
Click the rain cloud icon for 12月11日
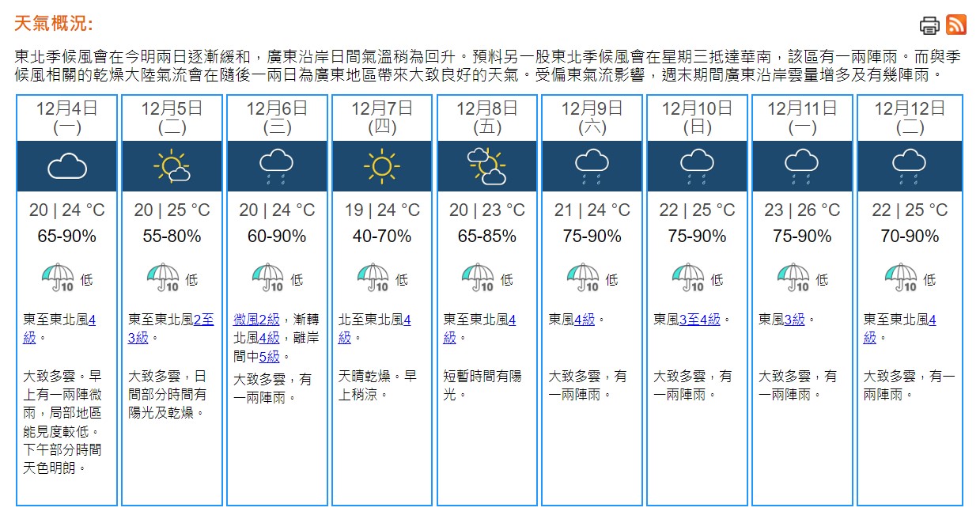pos(801,166)
